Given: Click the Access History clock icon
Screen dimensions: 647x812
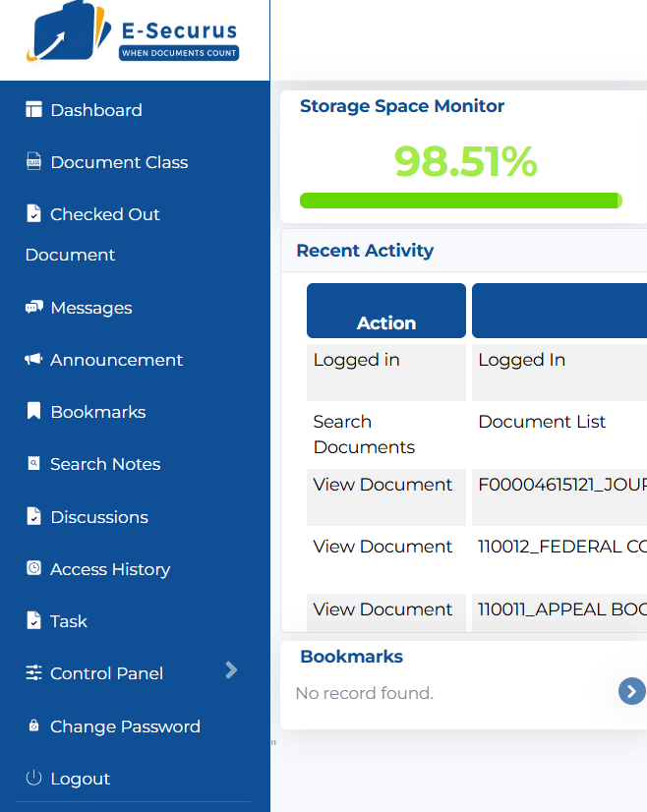Looking at the screenshot, I should coord(34,569).
